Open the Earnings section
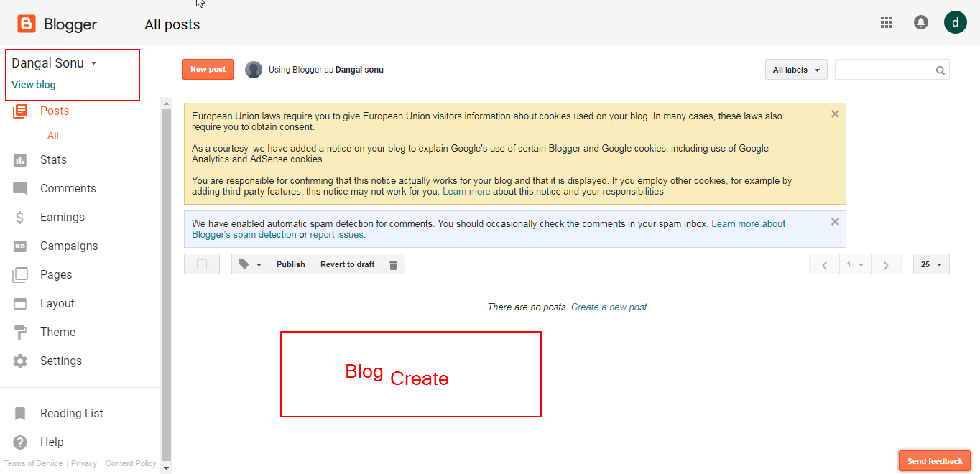The height and width of the screenshot is (474, 980). coord(63,218)
